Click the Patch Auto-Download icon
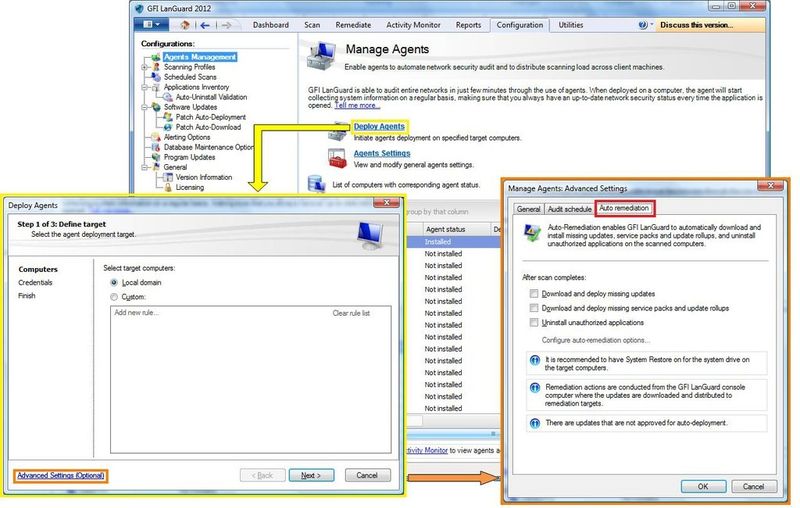 pyautogui.click(x=167, y=127)
